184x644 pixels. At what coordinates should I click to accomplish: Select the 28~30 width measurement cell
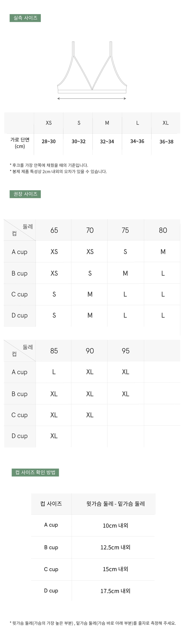[x=49, y=141]
